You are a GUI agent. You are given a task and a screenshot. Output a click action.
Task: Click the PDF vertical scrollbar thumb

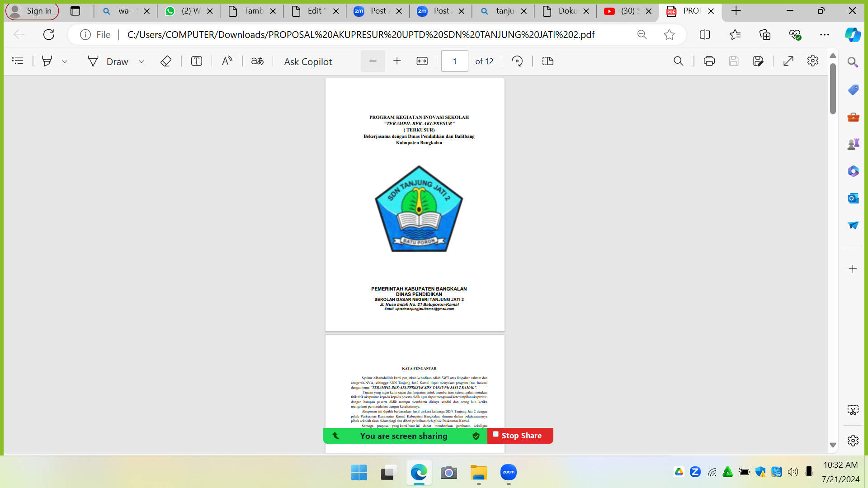coord(833,89)
